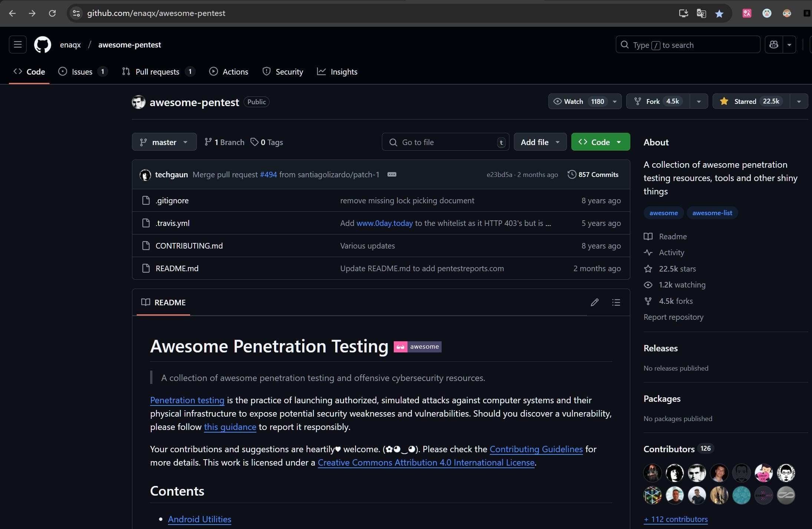Click the first contributor avatar
Viewport: 812px width, 529px height.
click(653, 473)
